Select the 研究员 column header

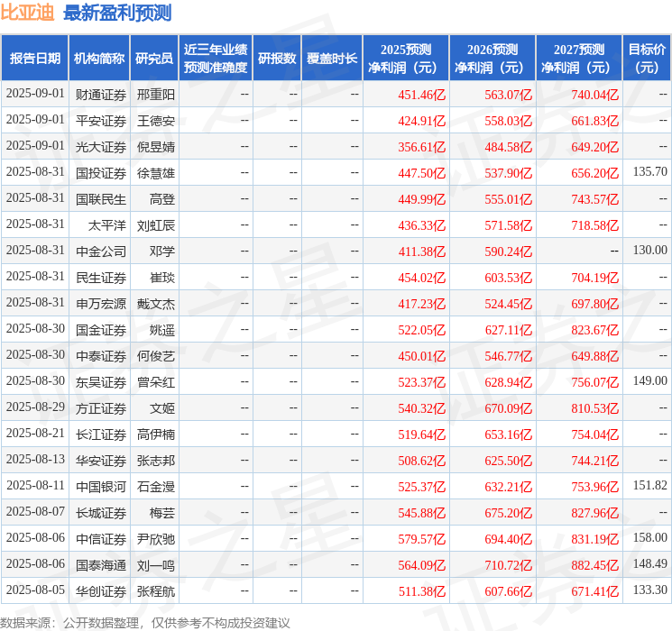(154, 59)
